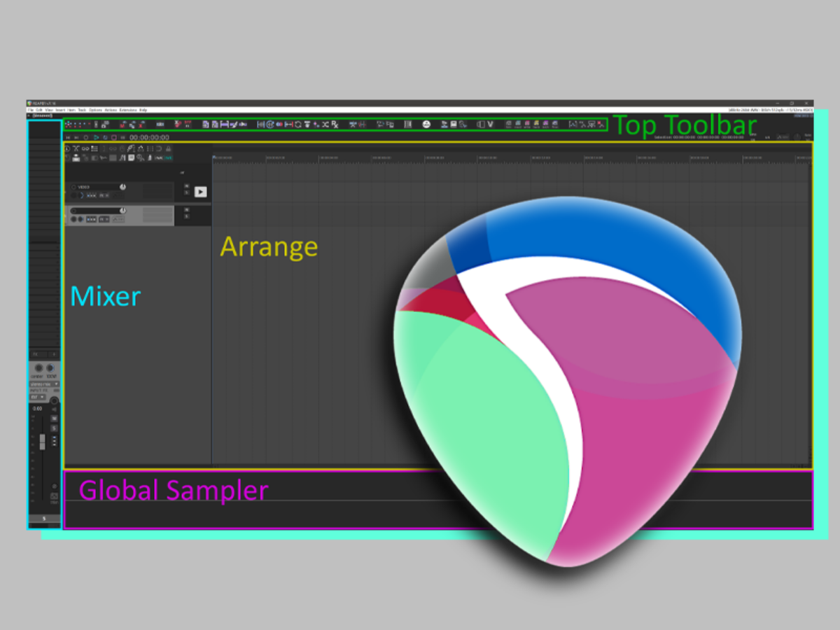840x630 pixels.
Task: Click the red X icon ending top toolbar
Action: [x=600, y=124]
